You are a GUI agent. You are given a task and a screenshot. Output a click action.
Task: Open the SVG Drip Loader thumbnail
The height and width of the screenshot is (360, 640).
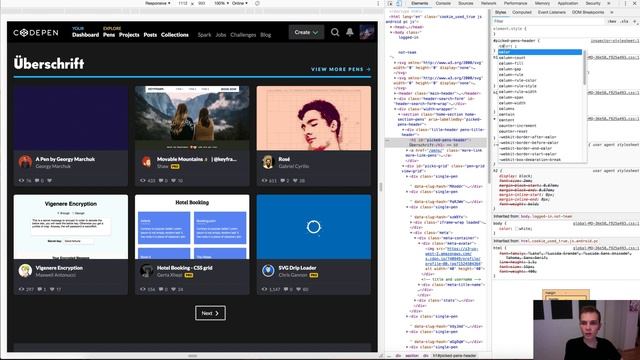(x=313, y=227)
